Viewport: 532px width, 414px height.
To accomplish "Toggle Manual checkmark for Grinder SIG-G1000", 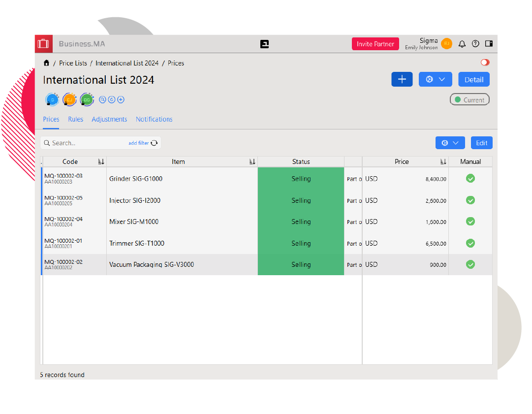I will click(x=470, y=179).
